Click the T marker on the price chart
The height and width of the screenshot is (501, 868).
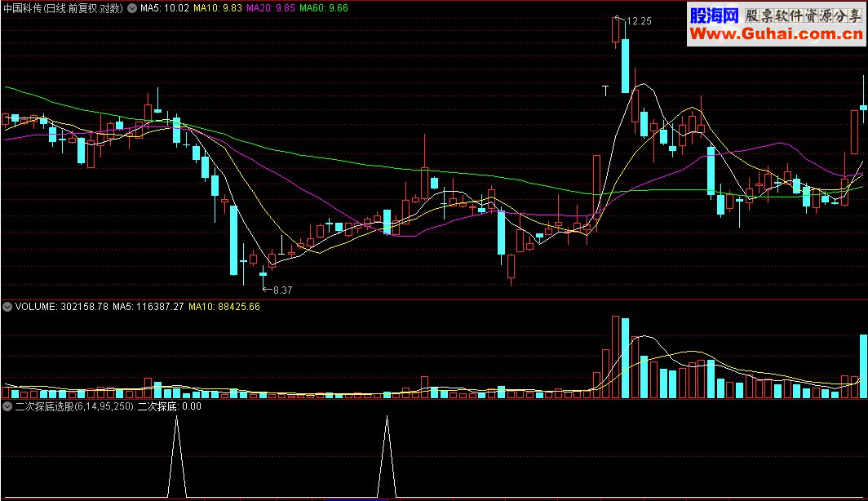click(x=605, y=91)
